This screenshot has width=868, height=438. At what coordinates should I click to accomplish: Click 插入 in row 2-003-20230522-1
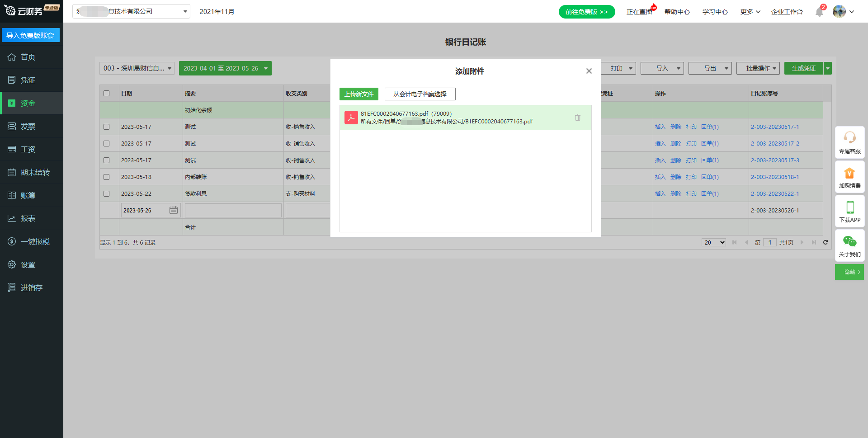660,194
